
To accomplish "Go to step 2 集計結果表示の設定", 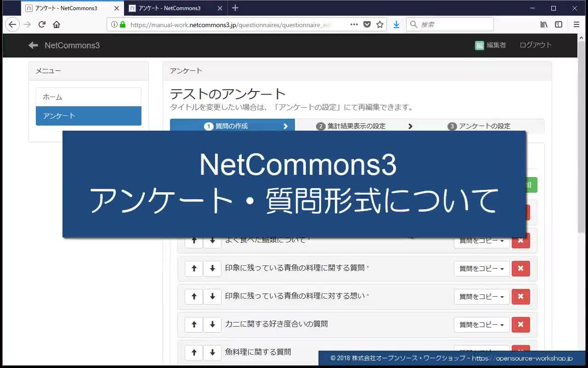I will click(356, 126).
